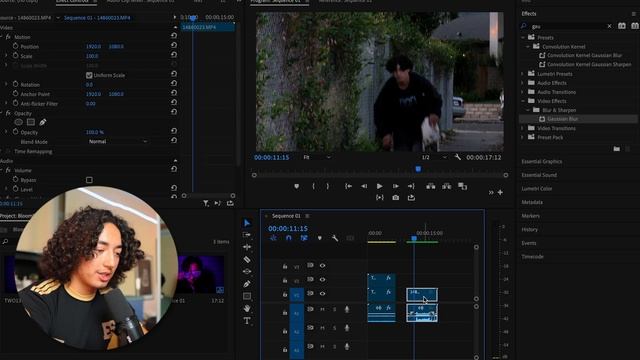Select the Ripple Edit tool
Screen dimensions: 640x360
point(247,247)
